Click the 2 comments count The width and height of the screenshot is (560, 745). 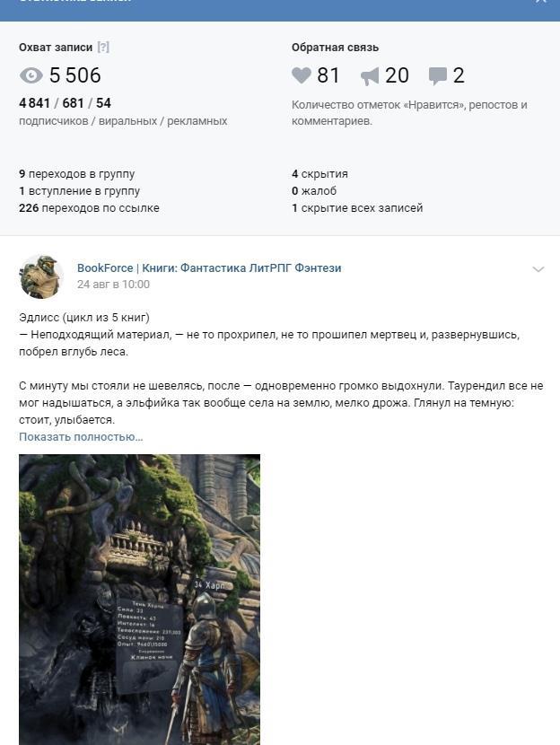[x=459, y=75]
